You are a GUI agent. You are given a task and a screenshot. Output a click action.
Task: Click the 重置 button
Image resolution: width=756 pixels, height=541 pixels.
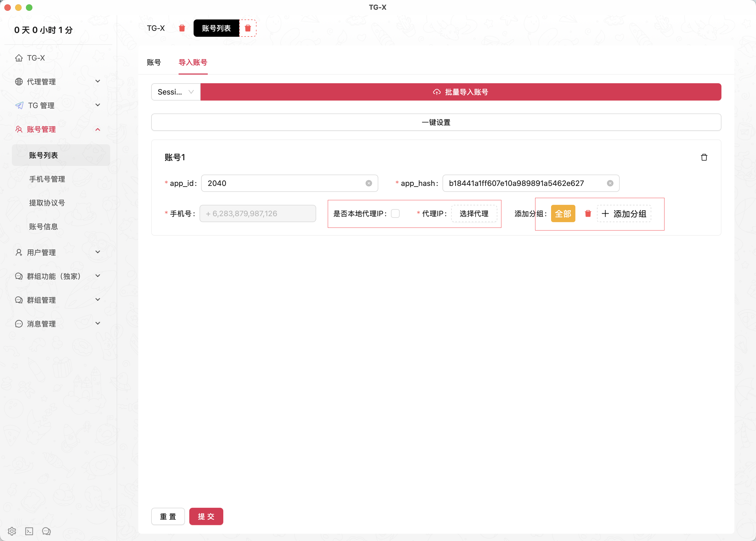coord(168,516)
